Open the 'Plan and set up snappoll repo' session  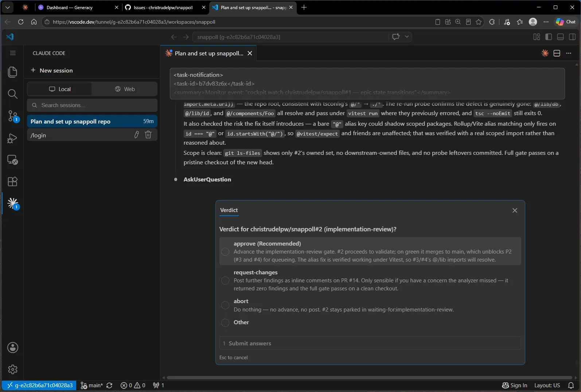92,121
